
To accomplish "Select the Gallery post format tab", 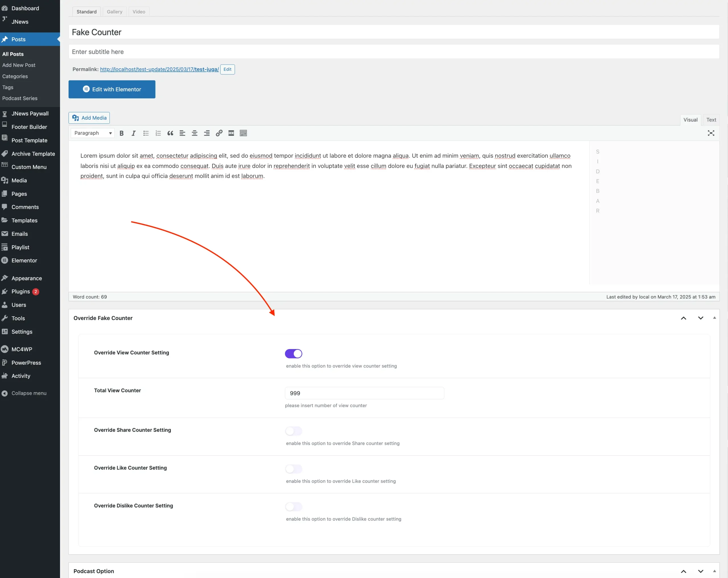I will tap(115, 11).
